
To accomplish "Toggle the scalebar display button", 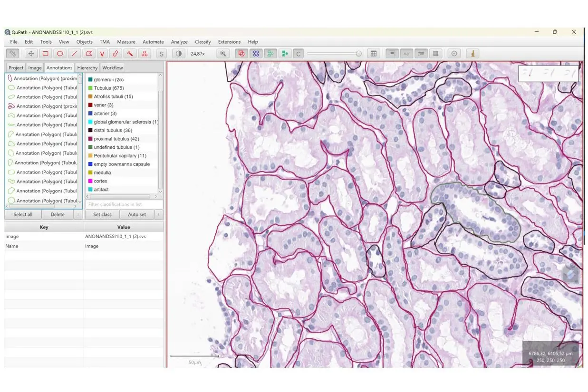I will click(421, 54).
